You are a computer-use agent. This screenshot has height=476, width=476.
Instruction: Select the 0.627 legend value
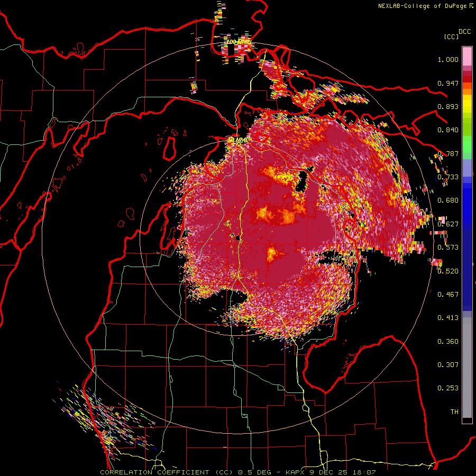[448, 224]
